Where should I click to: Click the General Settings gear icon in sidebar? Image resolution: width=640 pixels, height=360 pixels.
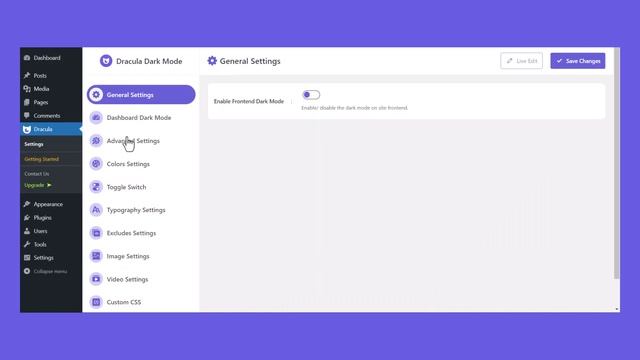pyautogui.click(x=96, y=95)
